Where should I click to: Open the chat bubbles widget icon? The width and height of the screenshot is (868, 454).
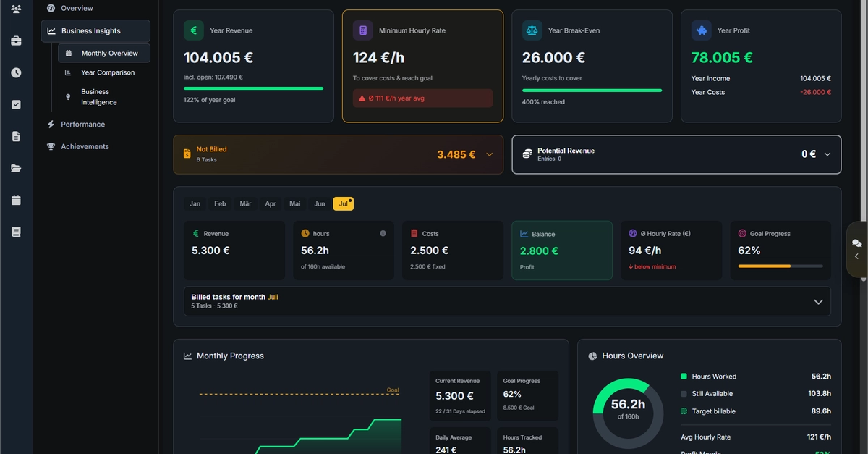point(856,243)
